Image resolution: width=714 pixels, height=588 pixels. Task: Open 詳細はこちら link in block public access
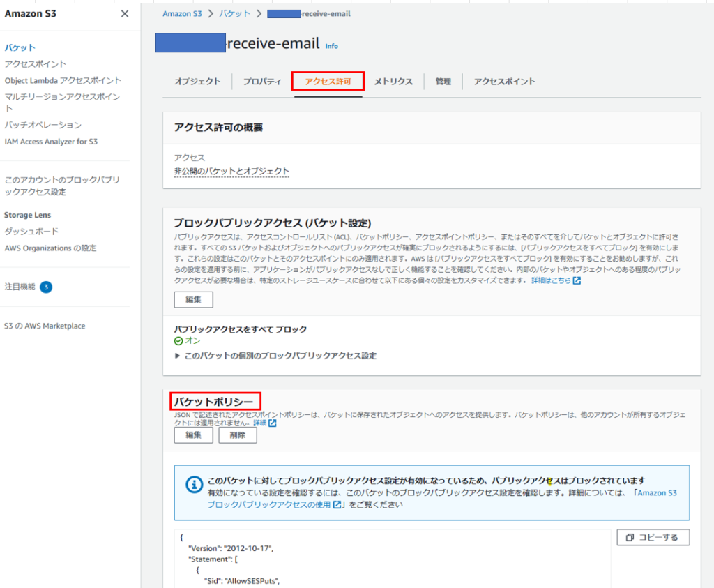point(551,280)
